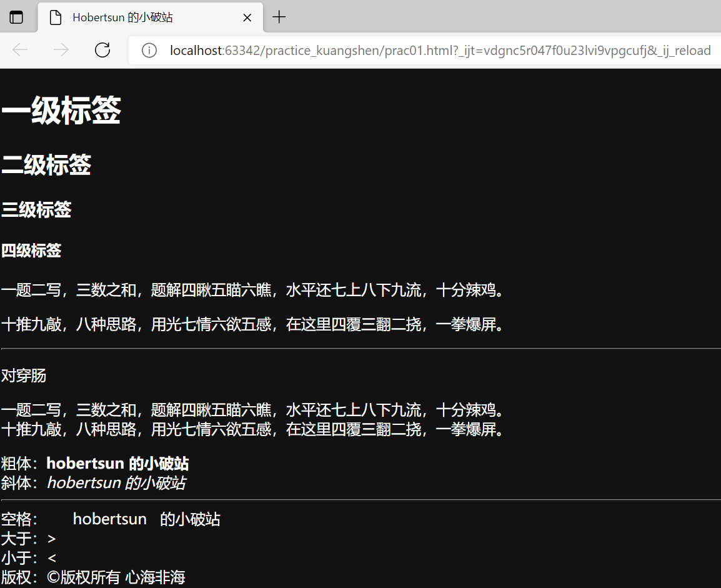Click the back navigation arrow
Image resolution: width=721 pixels, height=588 pixels.
(x=19, y=50)
